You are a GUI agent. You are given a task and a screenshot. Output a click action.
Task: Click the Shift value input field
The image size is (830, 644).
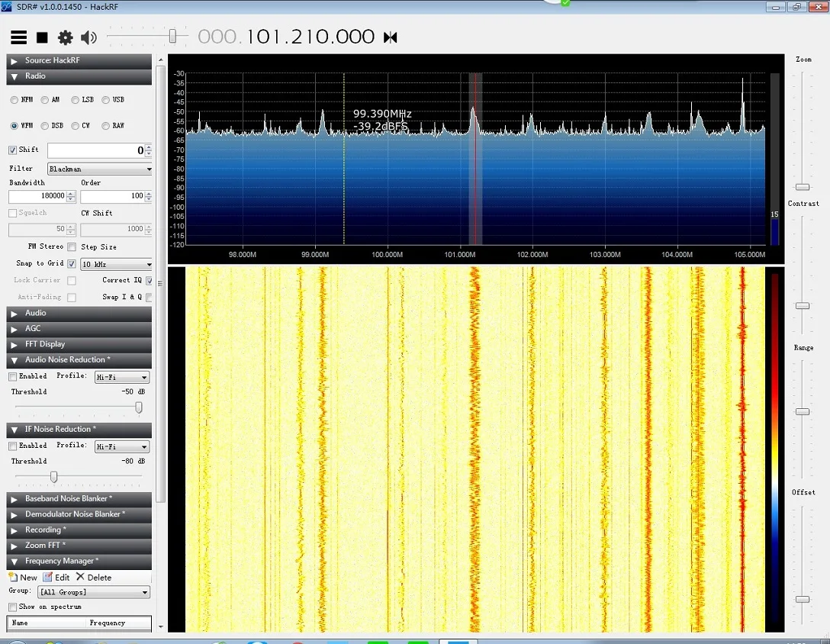click(96, 150)
